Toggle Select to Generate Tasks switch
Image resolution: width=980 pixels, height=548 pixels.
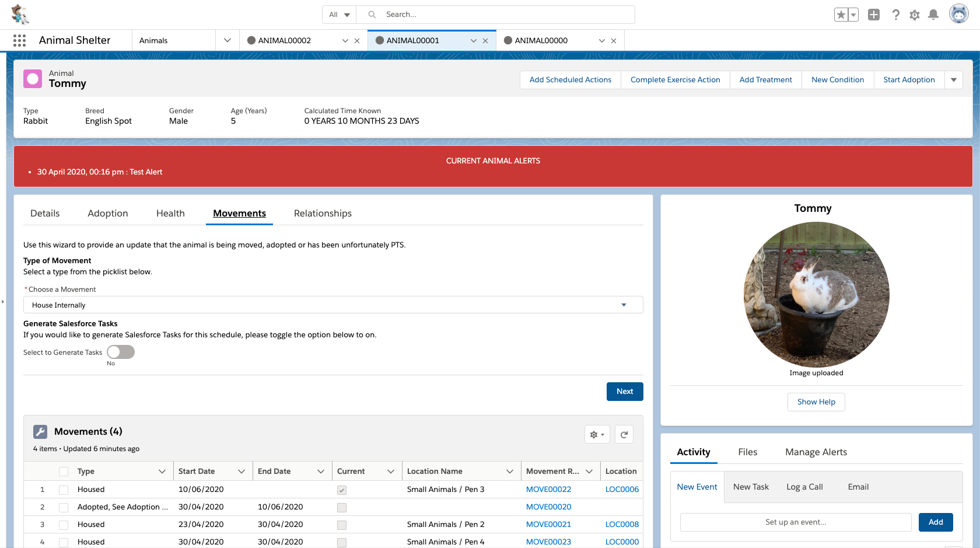121,352
